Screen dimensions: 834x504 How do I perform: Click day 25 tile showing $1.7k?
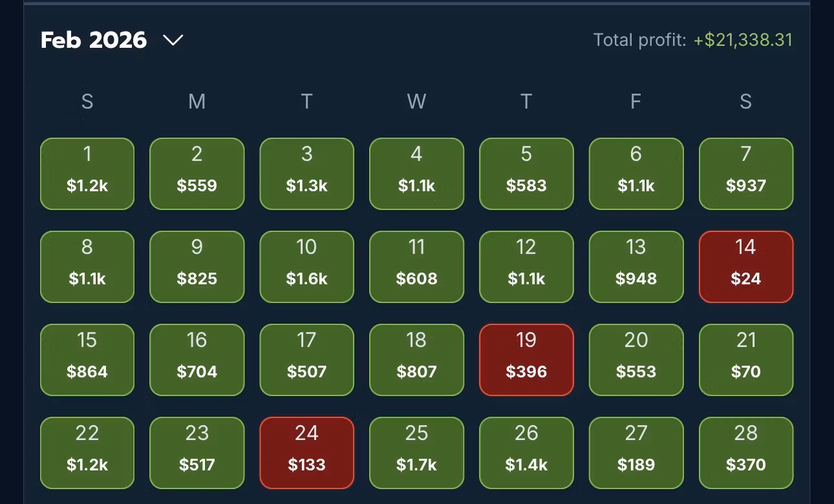coord(416,453)
